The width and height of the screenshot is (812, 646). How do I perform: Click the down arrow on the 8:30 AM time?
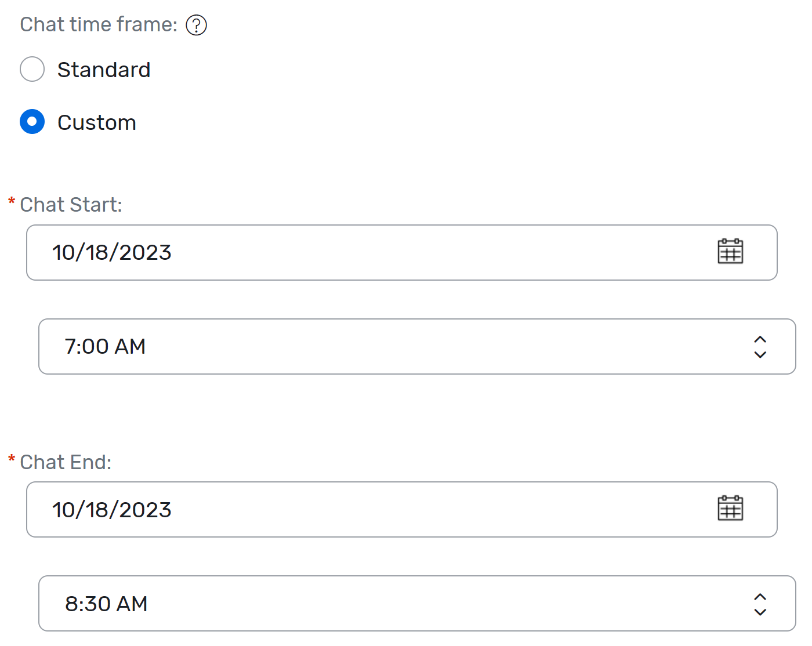point(760,611)
